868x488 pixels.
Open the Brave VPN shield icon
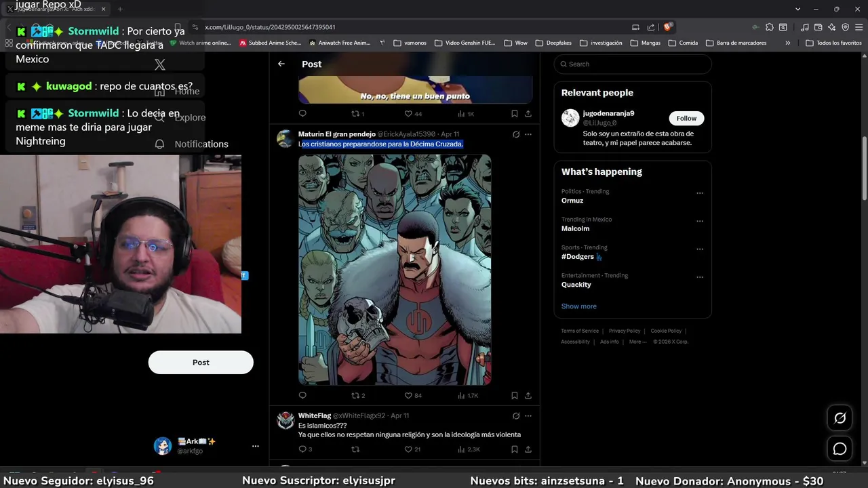[845, 27]
